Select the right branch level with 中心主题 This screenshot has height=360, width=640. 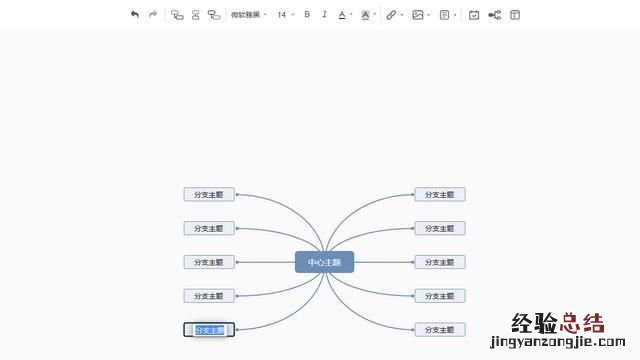pyautogui.click(x=440, y=262)
